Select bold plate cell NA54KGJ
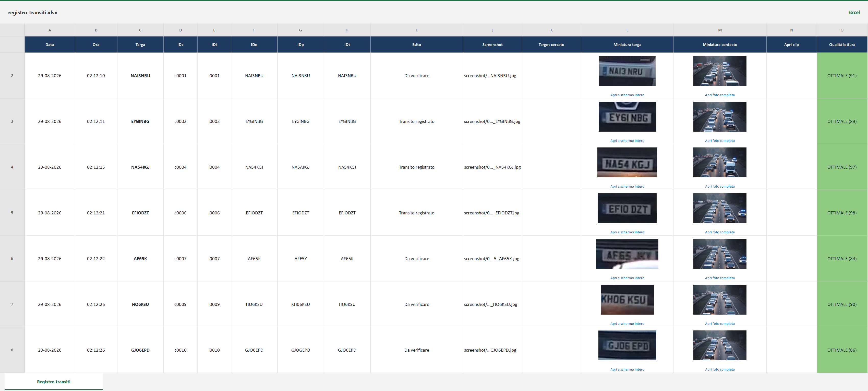868x391 pixels. pos(140,167)
